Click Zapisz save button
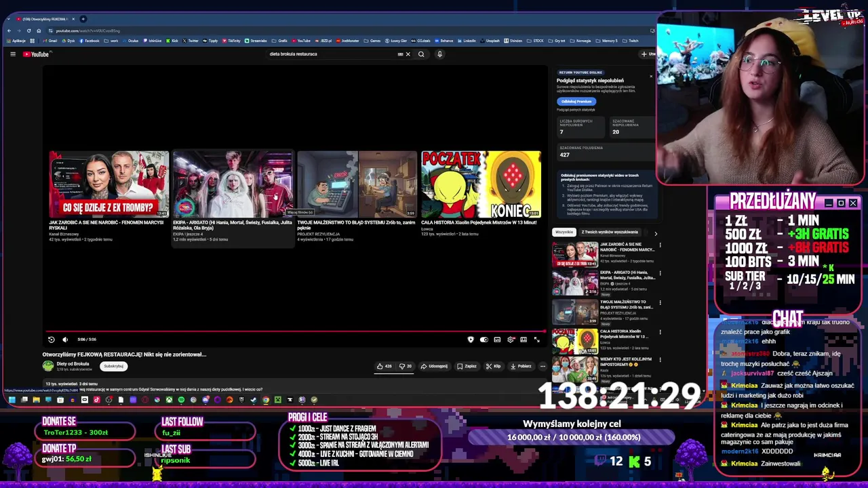868x488 pixels. tap(466, 366)
